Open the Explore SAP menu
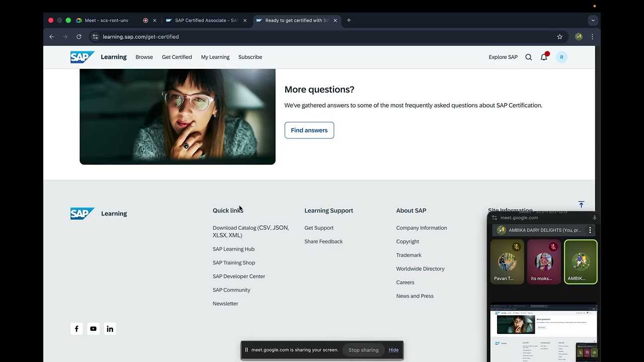 tap(503, 57)
